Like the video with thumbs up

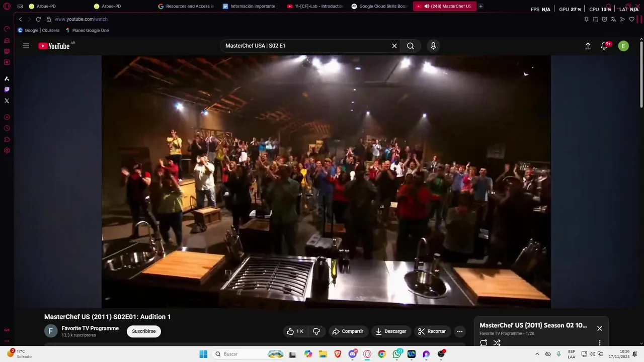(295, 331)
